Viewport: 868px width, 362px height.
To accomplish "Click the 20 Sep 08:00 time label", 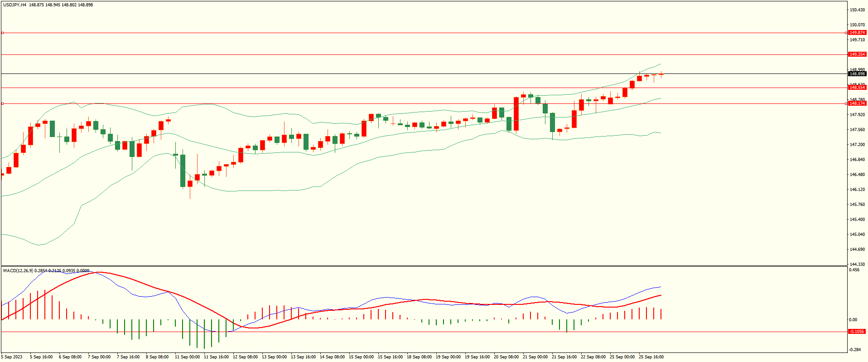I will (x=506, y=357).
